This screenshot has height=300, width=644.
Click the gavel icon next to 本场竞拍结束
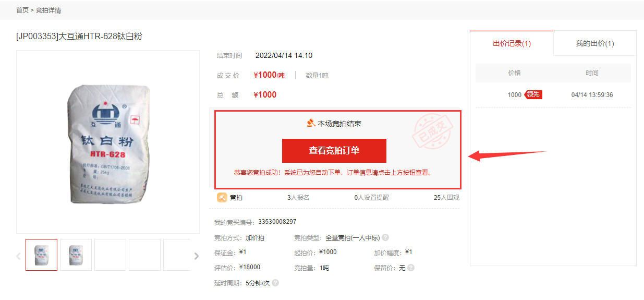tap(311, 123)
